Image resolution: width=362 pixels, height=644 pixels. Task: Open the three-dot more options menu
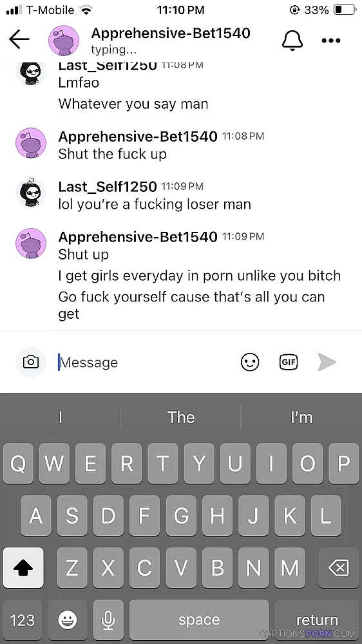point(331,40)
